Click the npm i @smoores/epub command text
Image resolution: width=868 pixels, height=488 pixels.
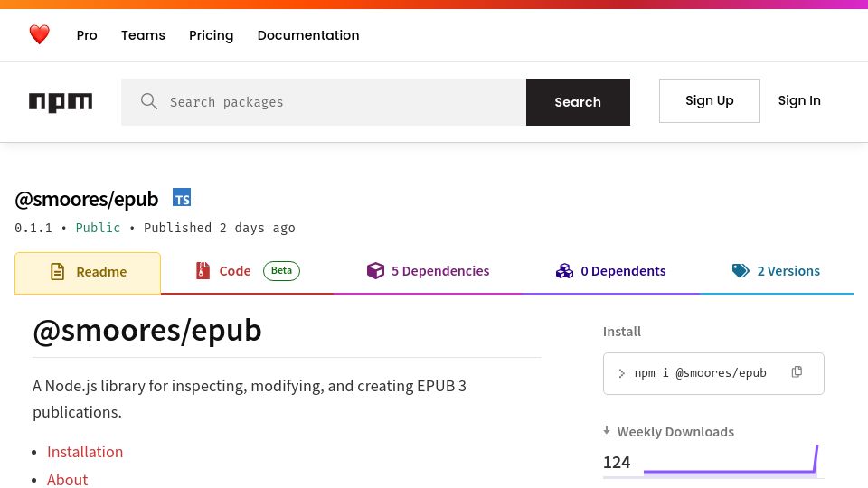[x=700, y=373]
